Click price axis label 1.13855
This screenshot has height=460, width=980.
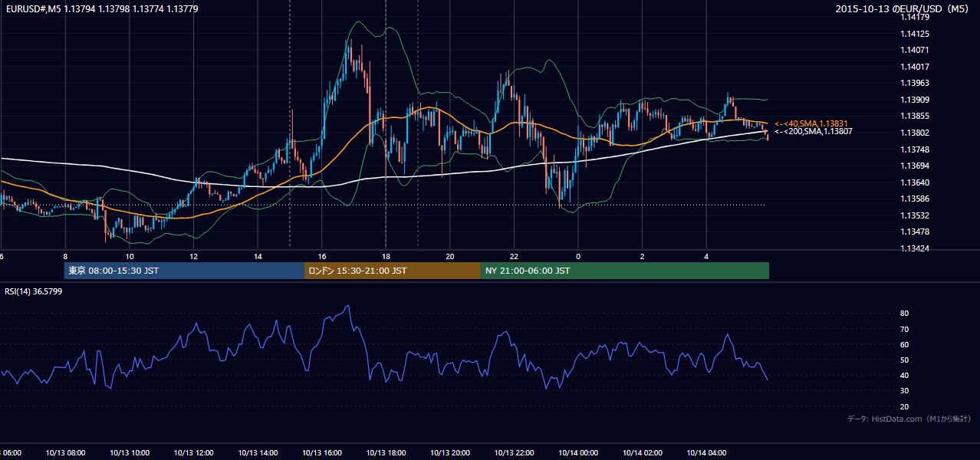point(915,117)
